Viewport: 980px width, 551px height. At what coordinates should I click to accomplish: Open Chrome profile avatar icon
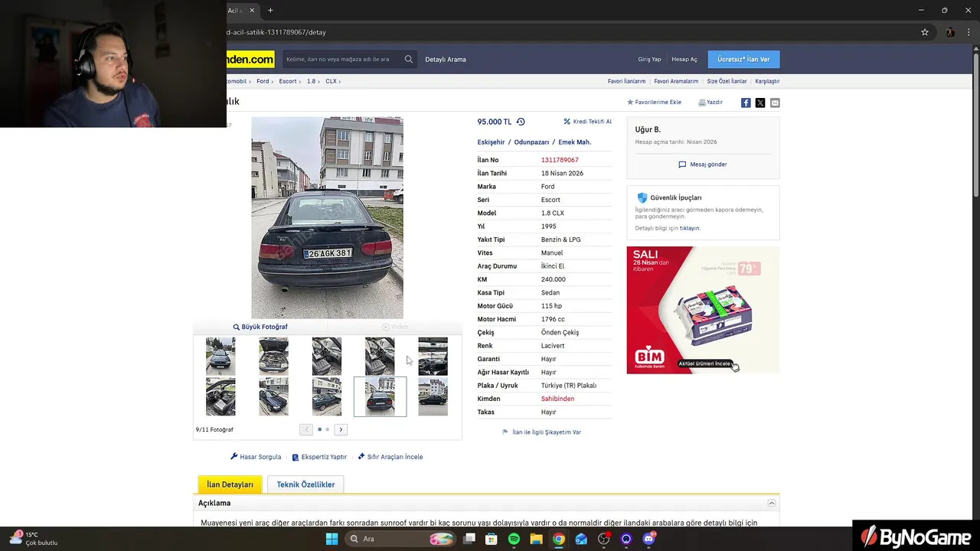(950, 32)
